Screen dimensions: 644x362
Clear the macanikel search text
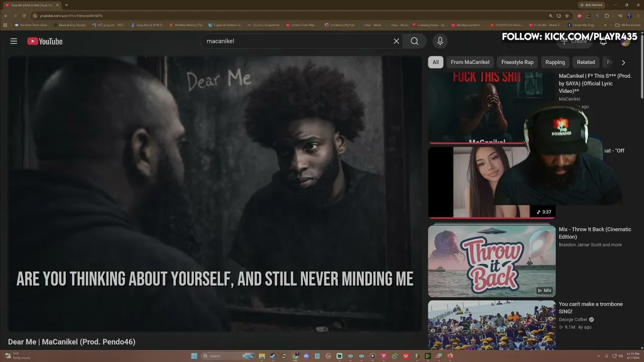tap(396, 41)
